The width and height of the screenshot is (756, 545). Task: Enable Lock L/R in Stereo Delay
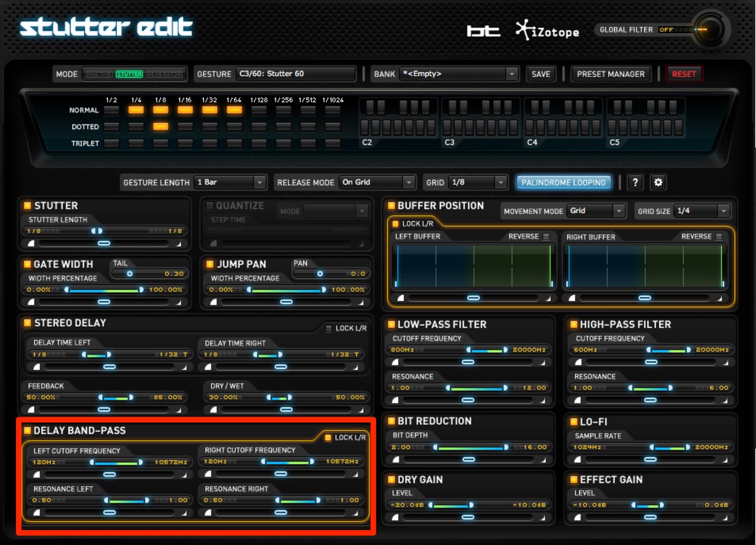[x=329, y=328]
